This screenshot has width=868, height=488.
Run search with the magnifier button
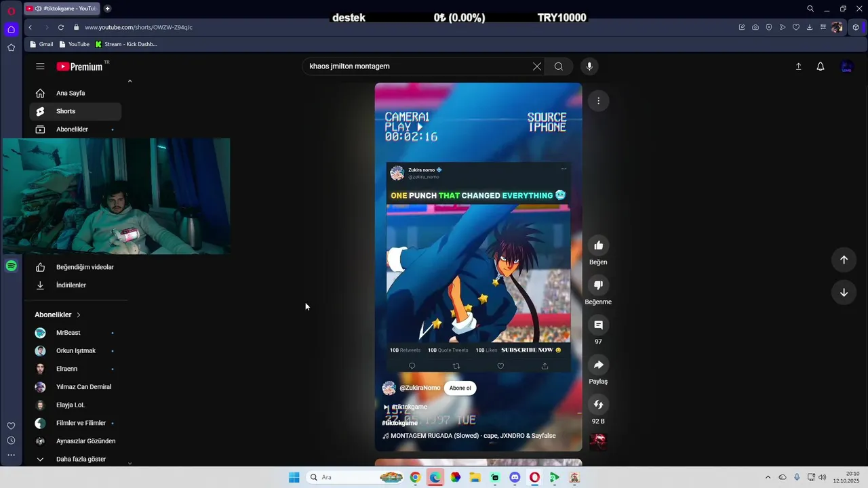559,66
